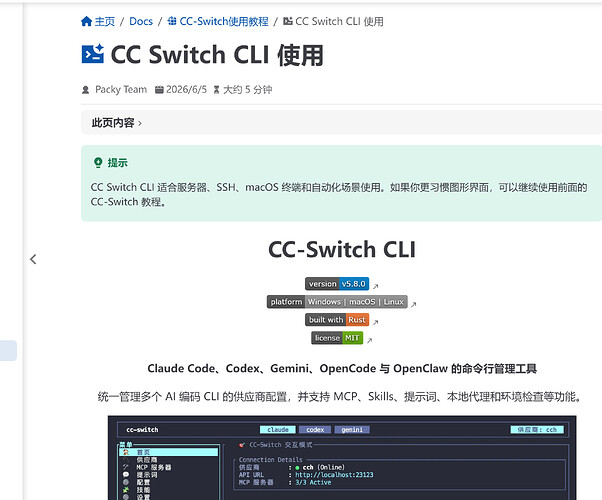Open the platform Windows macOS Linux badge

(337, 302)
